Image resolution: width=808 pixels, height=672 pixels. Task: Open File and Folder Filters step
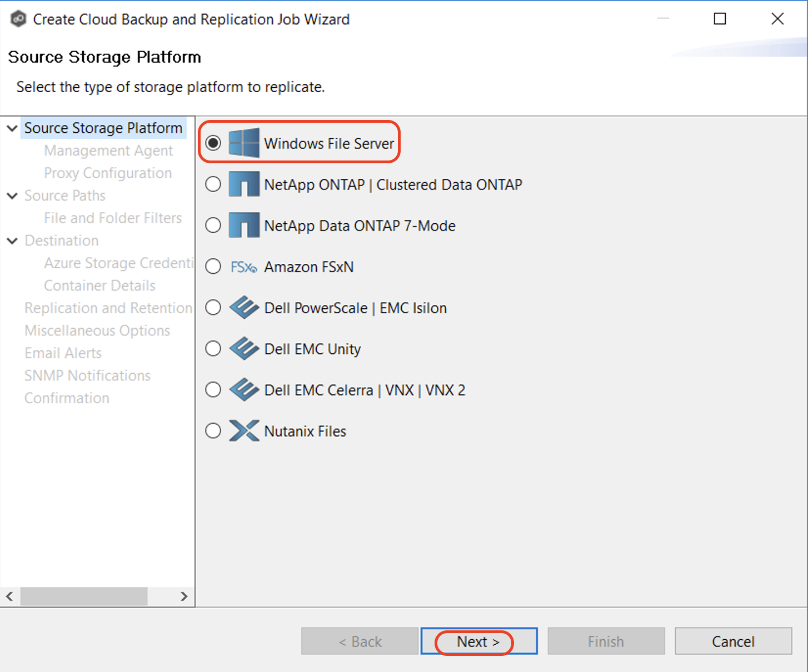click(x=113, y=218)
